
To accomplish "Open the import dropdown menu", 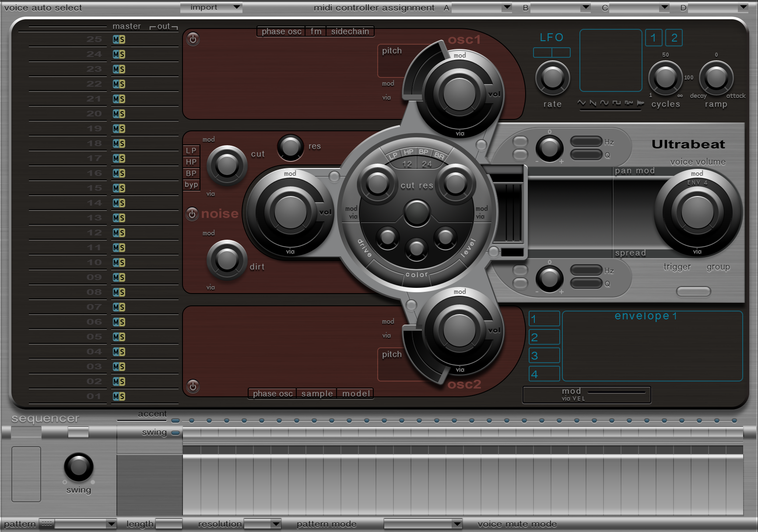I will 211,7.
